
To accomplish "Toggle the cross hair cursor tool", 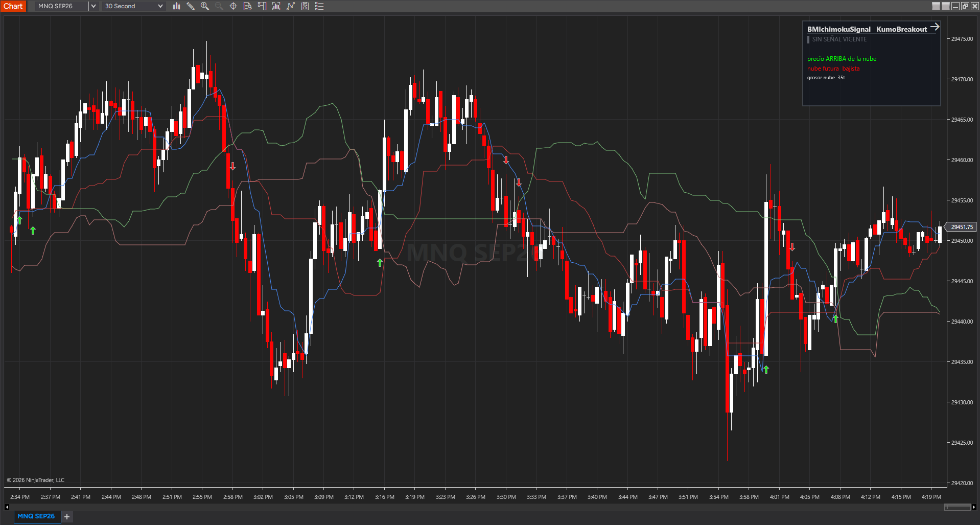I will (234, 6).
